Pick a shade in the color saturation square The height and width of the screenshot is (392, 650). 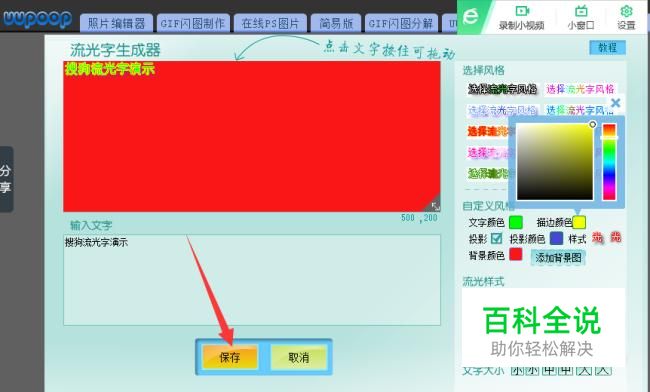pyautogui.click(x=555, y=162)
